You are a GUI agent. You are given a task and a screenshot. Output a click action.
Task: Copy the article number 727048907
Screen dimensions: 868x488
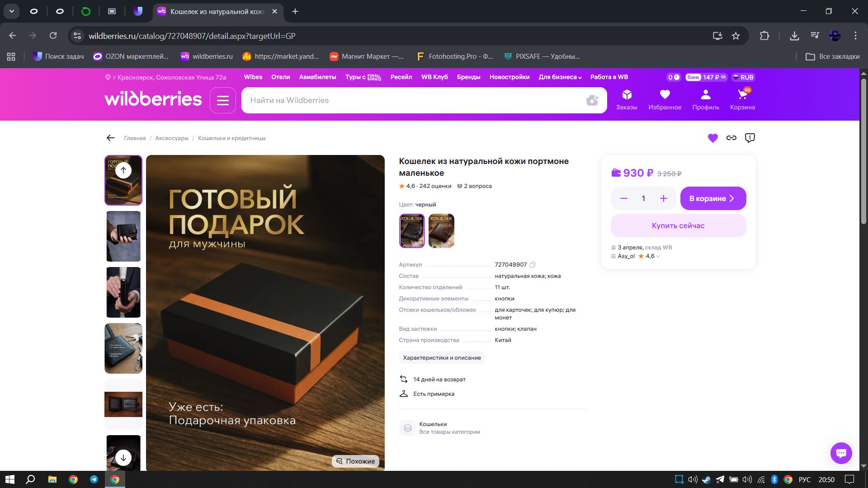point(533,265)
